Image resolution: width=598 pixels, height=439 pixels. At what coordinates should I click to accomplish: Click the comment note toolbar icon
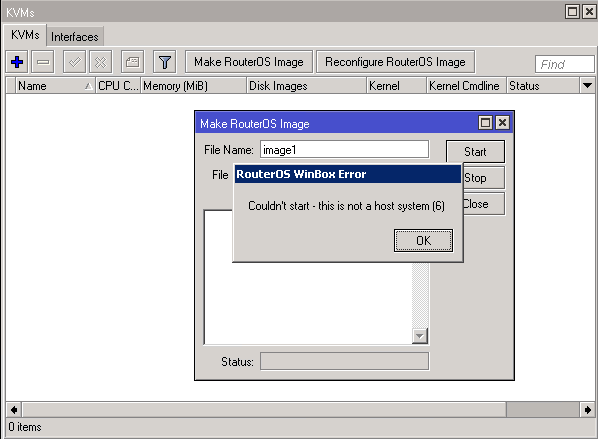[132, 62]
